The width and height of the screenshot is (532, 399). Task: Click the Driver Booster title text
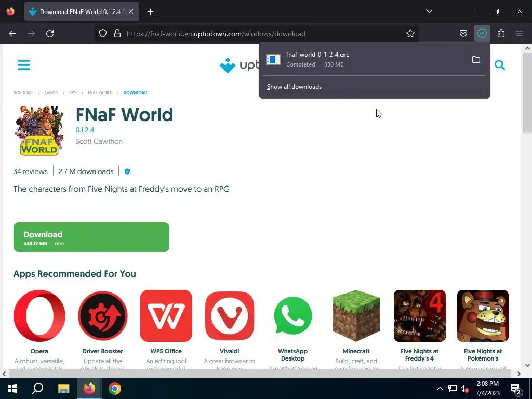pos(102,351)
